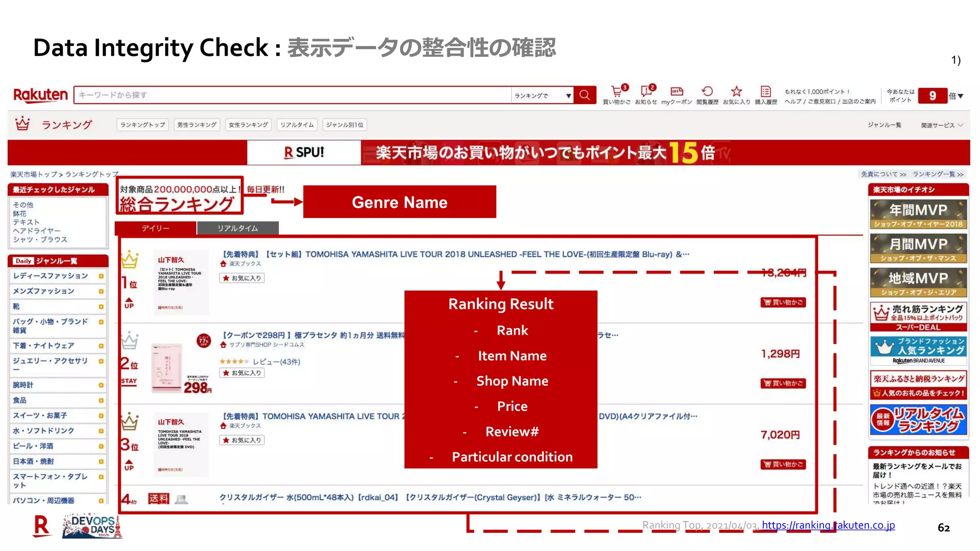This screenshot has height=551, width=980.
Task: Open the 地域MVP banner
Action: 918,282
